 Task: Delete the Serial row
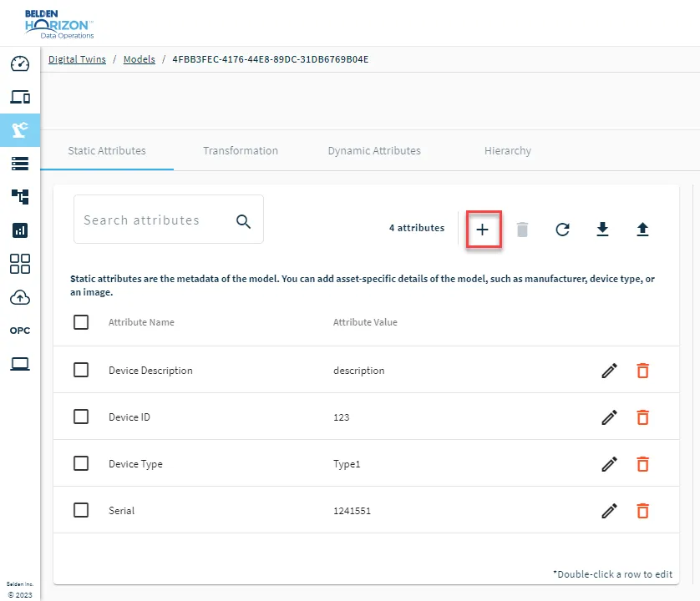(x=643, y=510)
